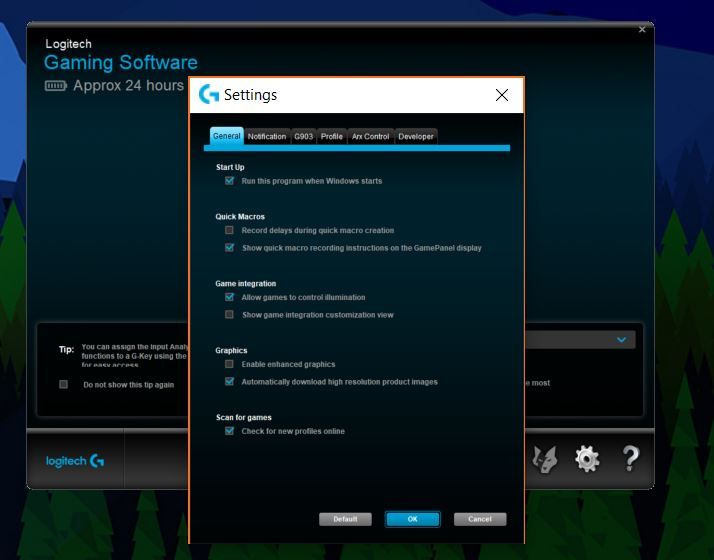Switch to the Developer tab
This screenshot has width=714, height=560.
tap(416, 137)
